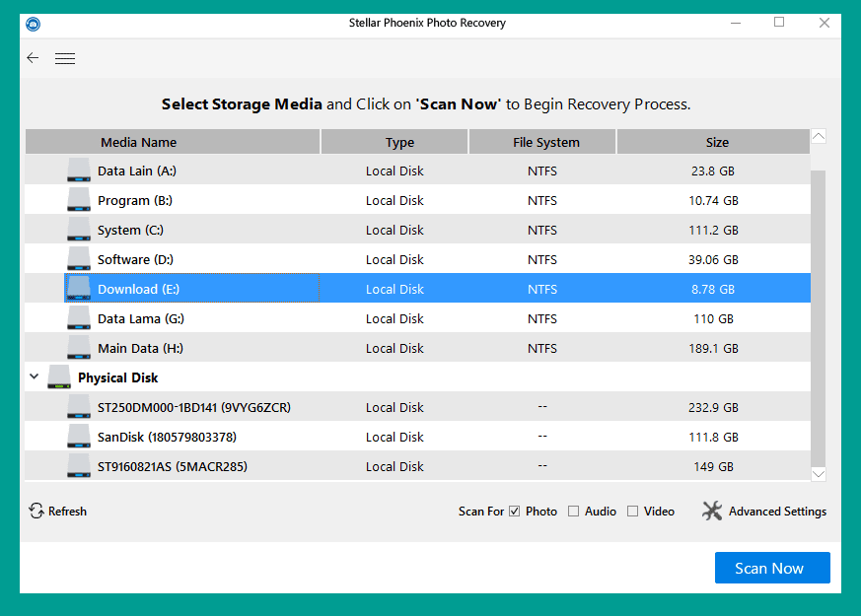Select the Software (D:) drive
This screenshot has width=861, height=616.
[136, 259]
